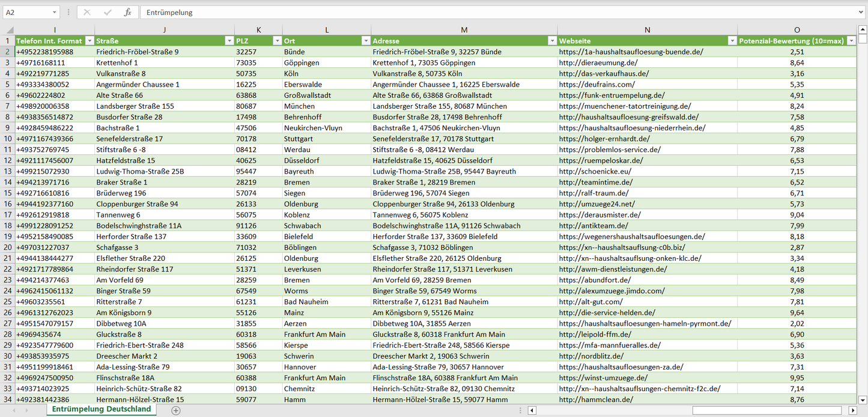Open Potenzial-Bewertung column filter dropdown

[851, 41]
